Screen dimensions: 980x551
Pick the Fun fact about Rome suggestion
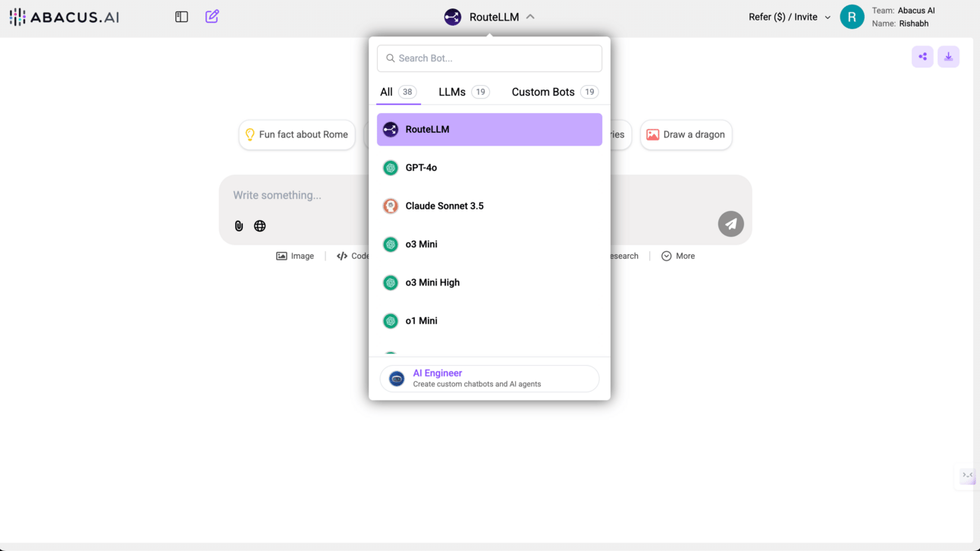tap(297, 135)
